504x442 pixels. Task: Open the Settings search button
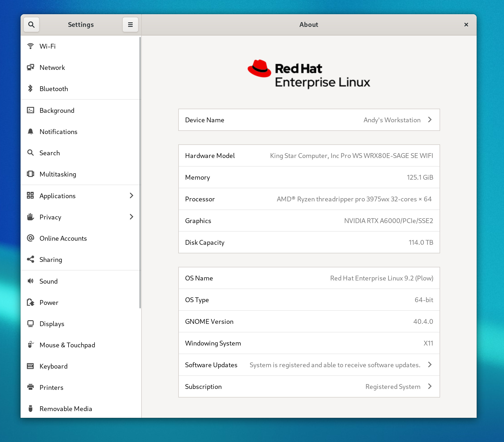(31, 25)
